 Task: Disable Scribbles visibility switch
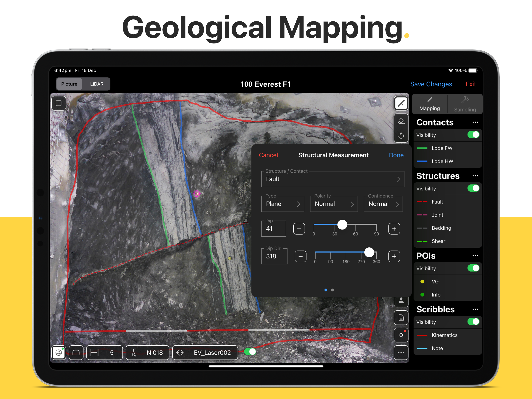click(473, 322)
